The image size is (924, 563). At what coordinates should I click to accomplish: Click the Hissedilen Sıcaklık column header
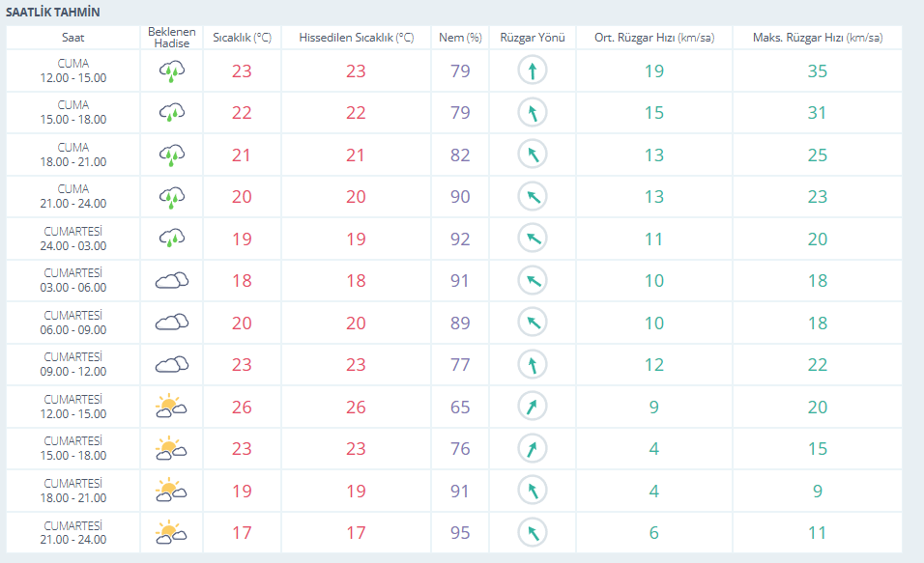[356, 38]
